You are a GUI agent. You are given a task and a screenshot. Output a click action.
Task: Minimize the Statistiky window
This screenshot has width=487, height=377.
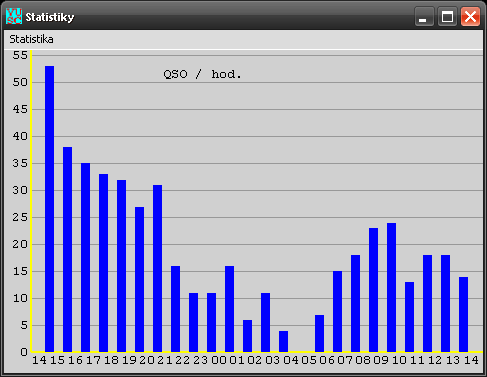coord(424,16)
